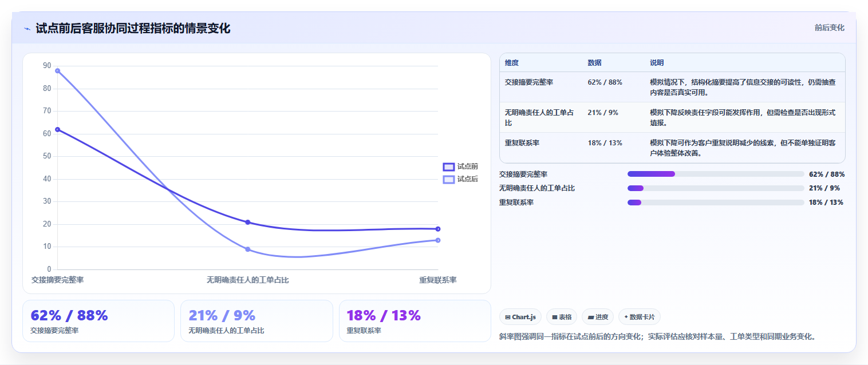Click the 重复联系率 x-axis label
This screenshot has width=868, height=365.
438,280
